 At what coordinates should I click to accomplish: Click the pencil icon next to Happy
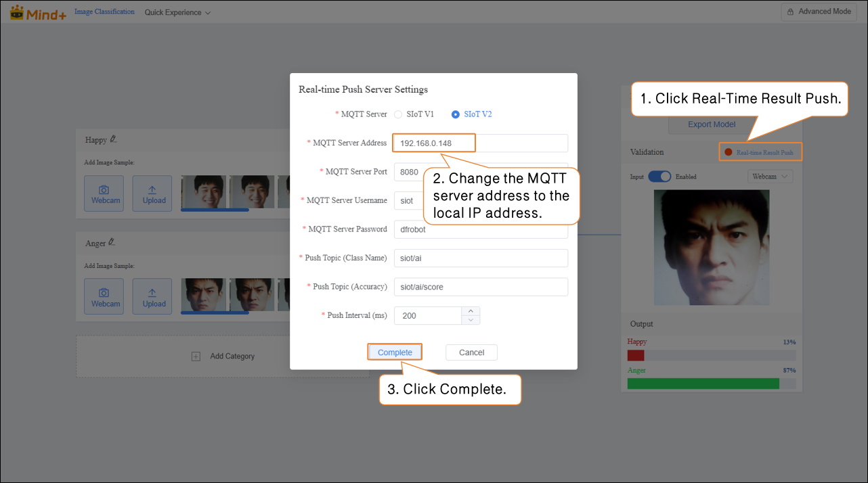tap(113, 139)
